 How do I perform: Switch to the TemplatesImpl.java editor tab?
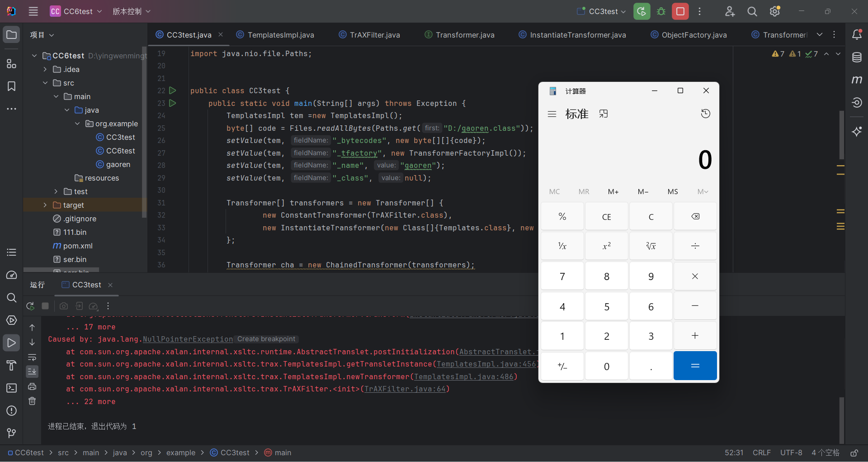pos(275,35)
